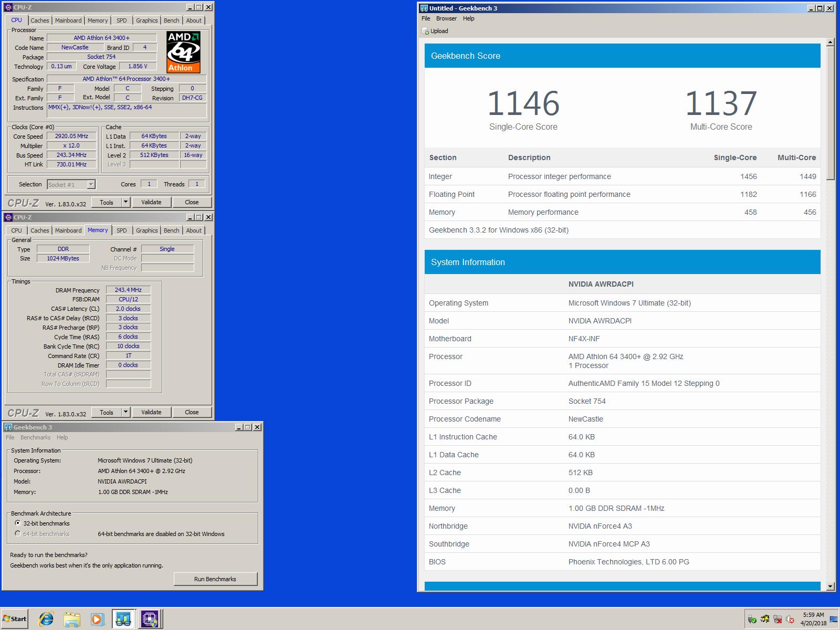Click the Integer row description text
The image size is (840, 630).
pos(559,176)
